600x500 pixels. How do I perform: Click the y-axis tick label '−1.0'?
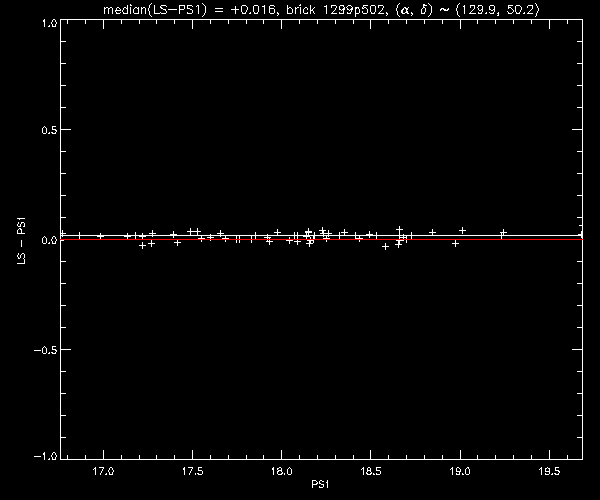[x=46, y=456]
